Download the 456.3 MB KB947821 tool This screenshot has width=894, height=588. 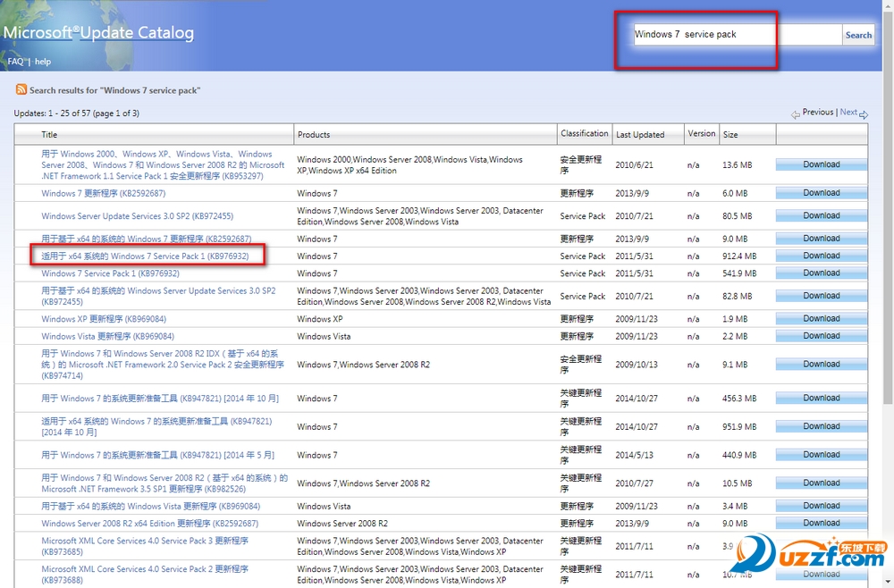tap(821, 399)
